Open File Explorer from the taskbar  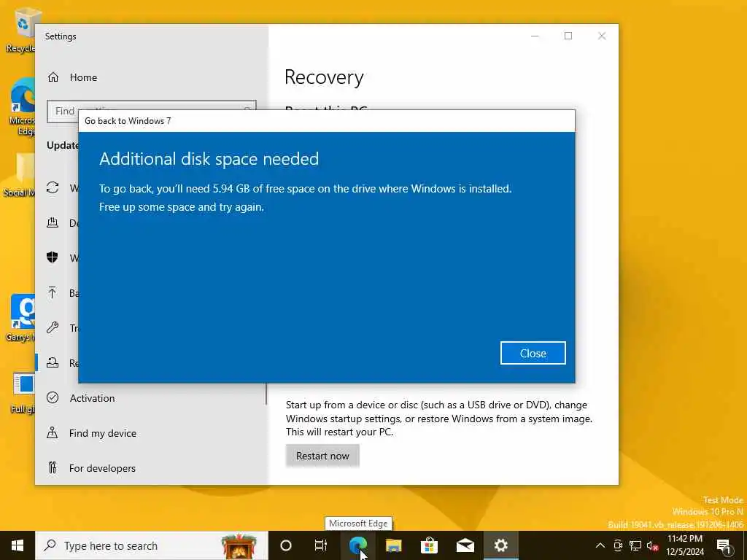tap(393, 545)
